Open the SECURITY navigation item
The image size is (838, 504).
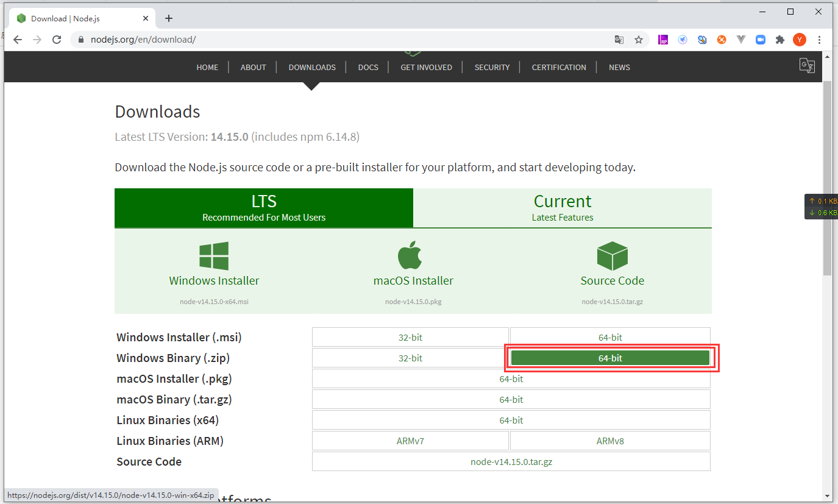[x=492, y=68]
